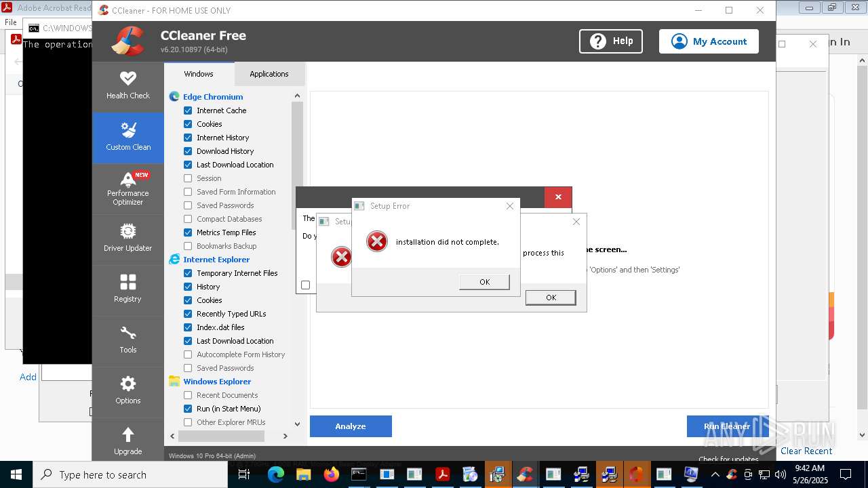
Task: Close the red-X background dialog
Action: (558, 197)
